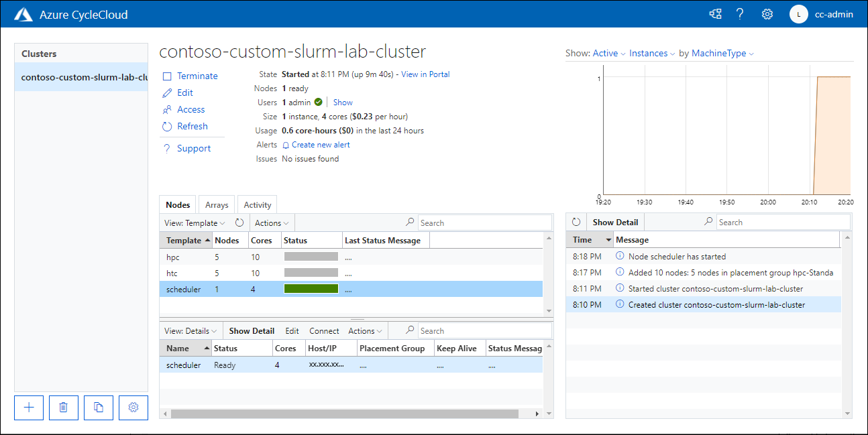The image size is (868, 435).
Task: Open the nodes diagram icon in the top bar
Action: click(715, 13)
